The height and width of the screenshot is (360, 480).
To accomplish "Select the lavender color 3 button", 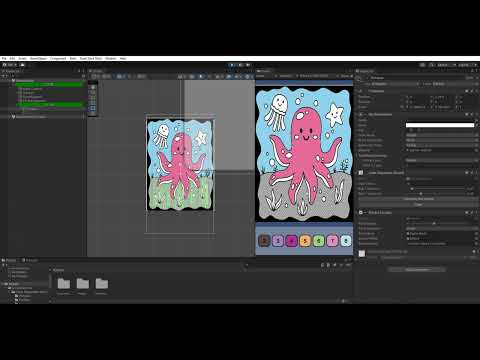I will point(278,240).
